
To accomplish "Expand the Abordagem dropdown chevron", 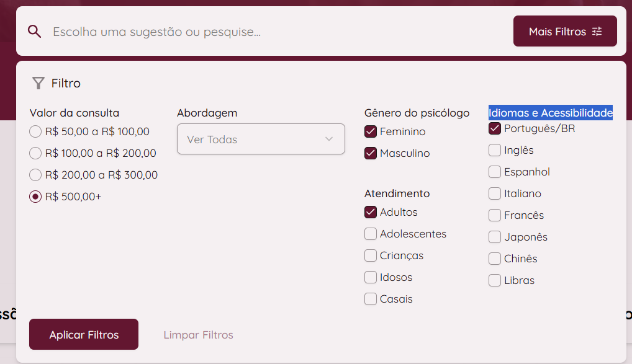I will (x=329, y=139).
